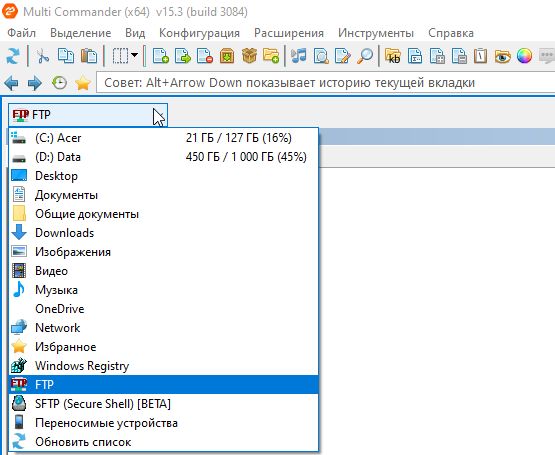Click the dashed selection rectangle icon

[x=120, y=56]
